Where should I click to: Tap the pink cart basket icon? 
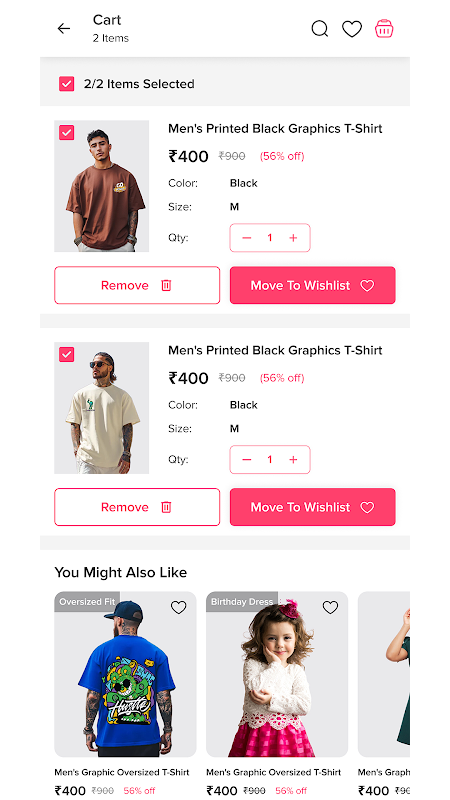coord(384,29)
